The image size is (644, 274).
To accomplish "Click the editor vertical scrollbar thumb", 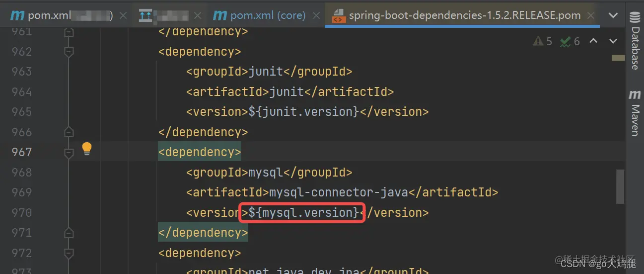I will (620, 186).
